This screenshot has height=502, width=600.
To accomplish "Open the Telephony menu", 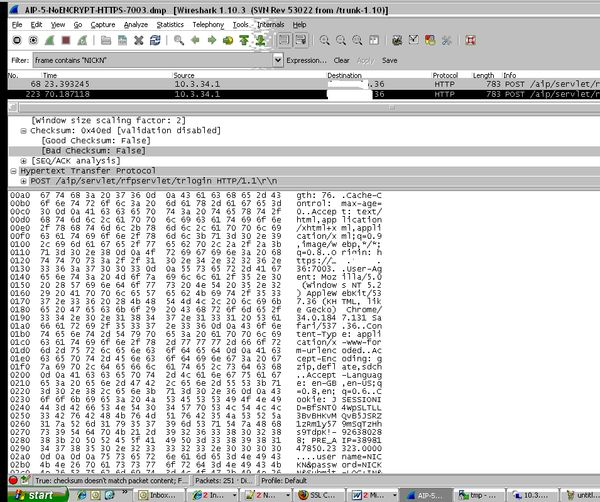I will pos(208,24).
